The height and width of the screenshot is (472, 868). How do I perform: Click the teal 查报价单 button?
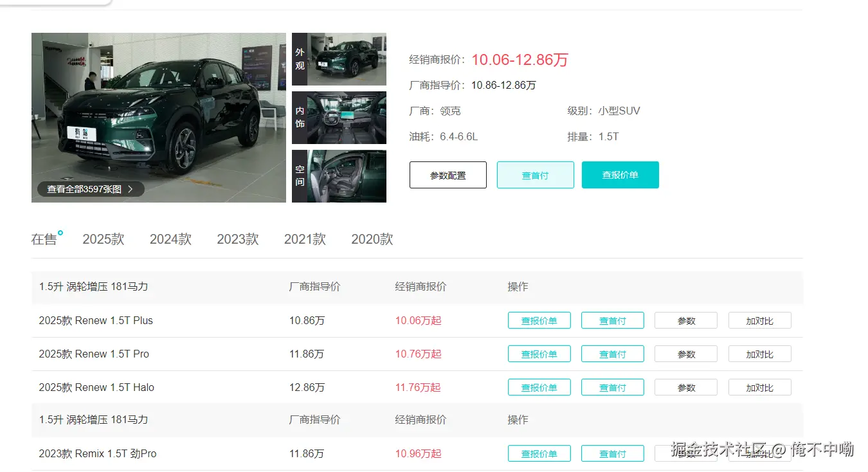pyautogui.click(x=620, y=175)
